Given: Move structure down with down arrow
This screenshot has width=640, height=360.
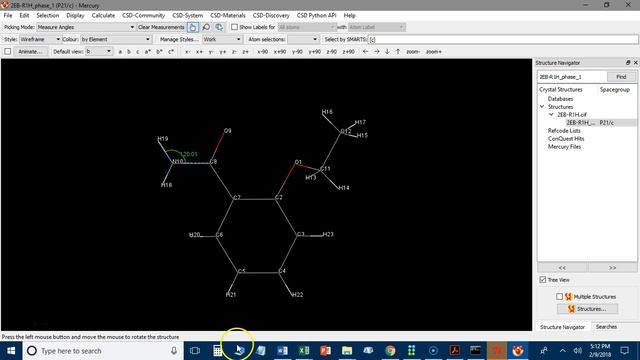Looking at the screenshot, I should 387,51.
